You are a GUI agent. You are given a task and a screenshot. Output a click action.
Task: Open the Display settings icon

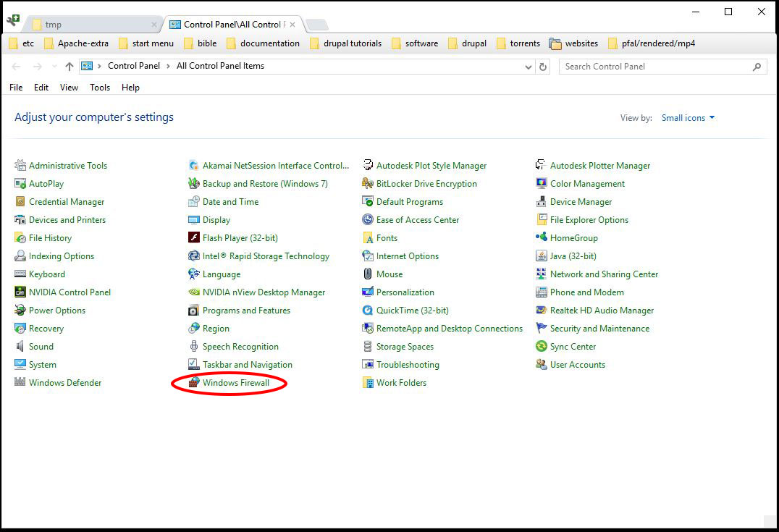click(x=194, y=219)
